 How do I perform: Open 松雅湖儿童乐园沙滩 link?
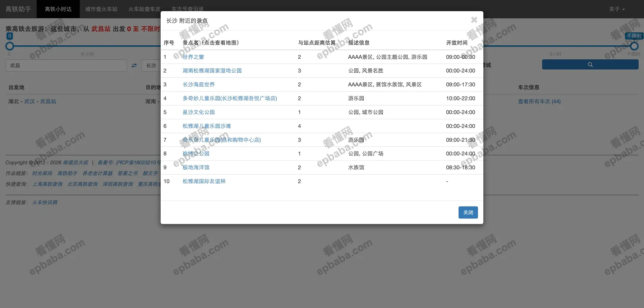point(207,126)
